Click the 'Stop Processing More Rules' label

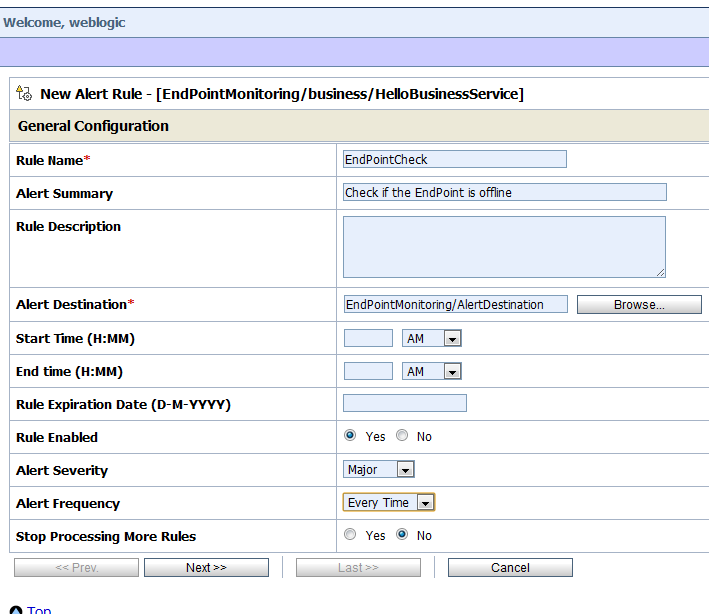point(106,537)
